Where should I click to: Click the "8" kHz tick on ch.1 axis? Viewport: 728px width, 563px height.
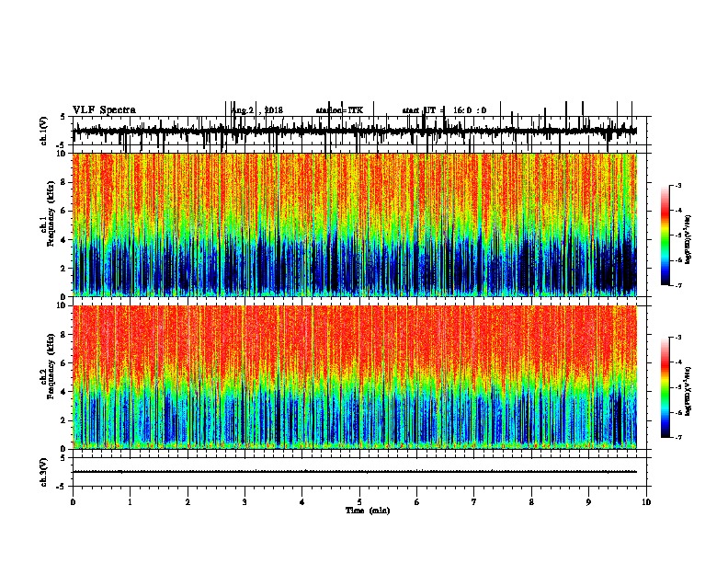click(x=63, y=182)
